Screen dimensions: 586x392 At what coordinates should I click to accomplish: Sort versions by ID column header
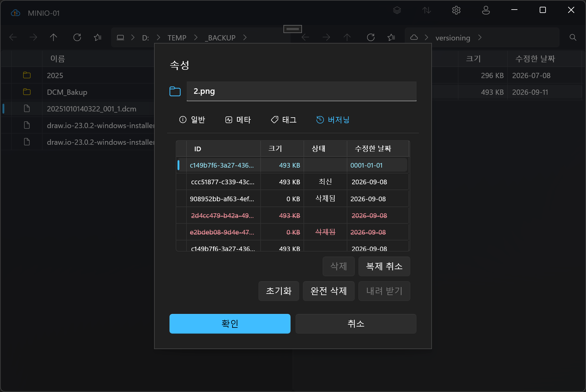[224, 149]
